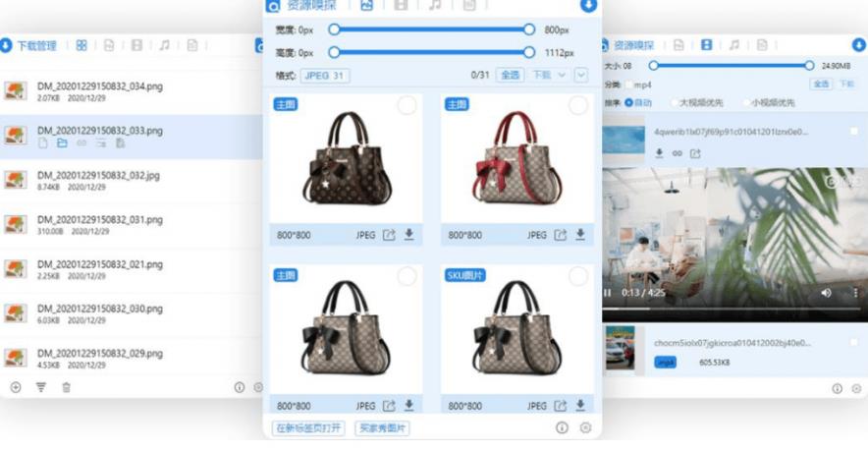Click 全选 button in right video panel
The image size is (868, 453).
(x=822, y=84)
